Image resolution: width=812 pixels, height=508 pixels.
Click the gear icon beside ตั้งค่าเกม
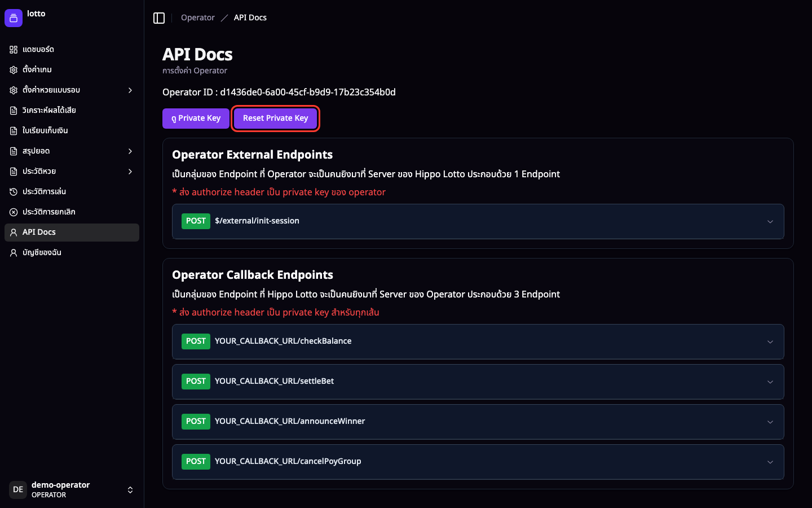pyautogui.click(x=14, y=70)
